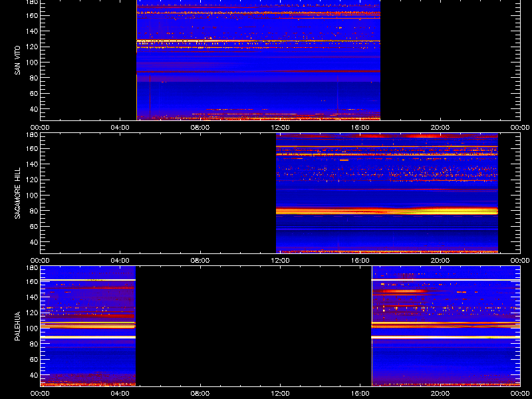532x399 pixels.
Task: Pick the 140 frequency tick on Palehua axis
Action: pos(31,297)
